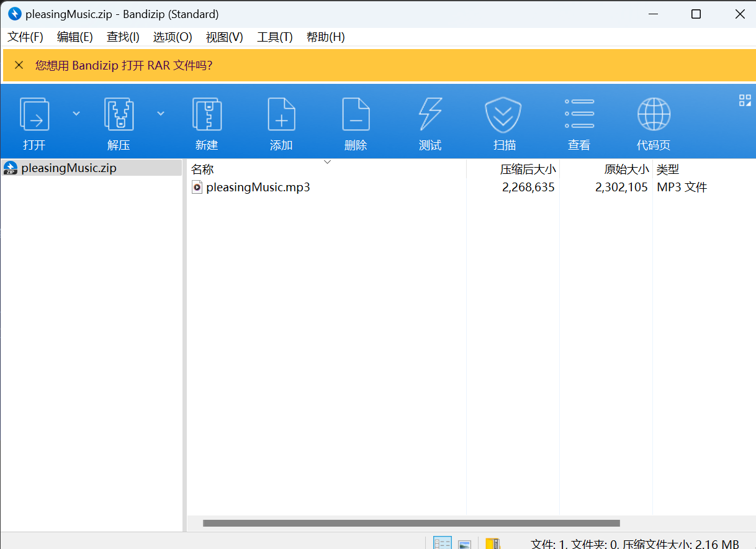Click the toolbar layout grid icon
Image resolution: width=756 pixels, height=549 pixels.
(745, 101)
